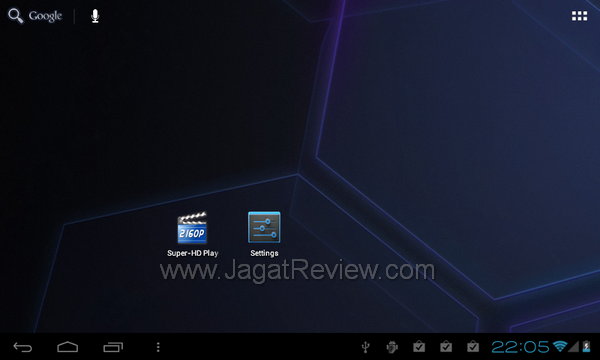Click the Settings label text
The height and width of the screenshot is (360, 600).
(264, 253)
